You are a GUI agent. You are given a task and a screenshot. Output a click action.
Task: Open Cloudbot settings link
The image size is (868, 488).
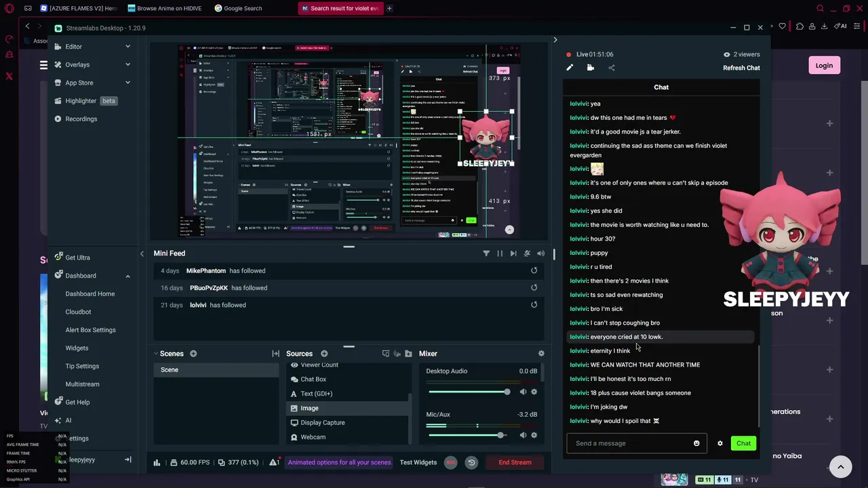coord(78,312)
